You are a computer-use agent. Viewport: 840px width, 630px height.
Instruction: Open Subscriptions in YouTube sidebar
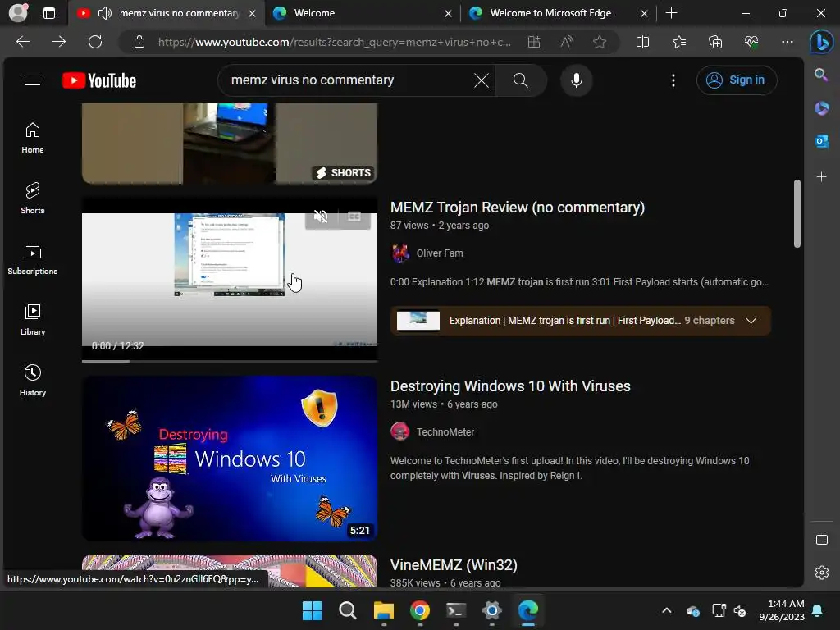[x=33, y=259]
